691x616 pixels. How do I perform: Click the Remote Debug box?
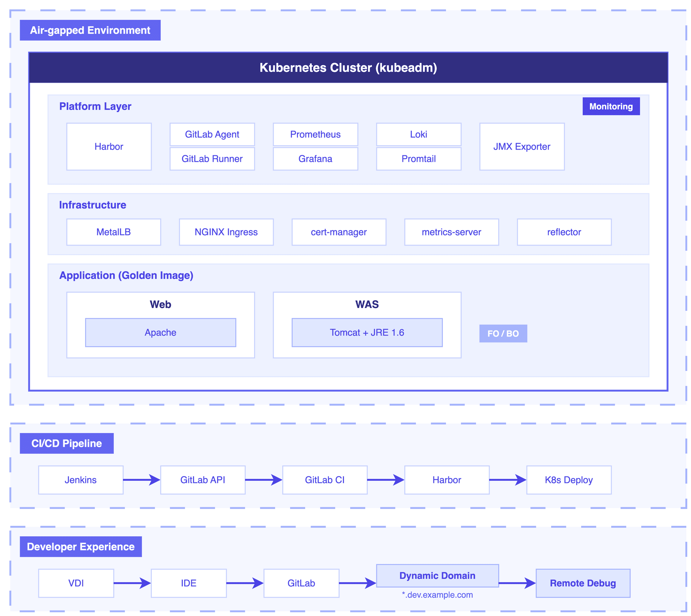tap(583, 583)
